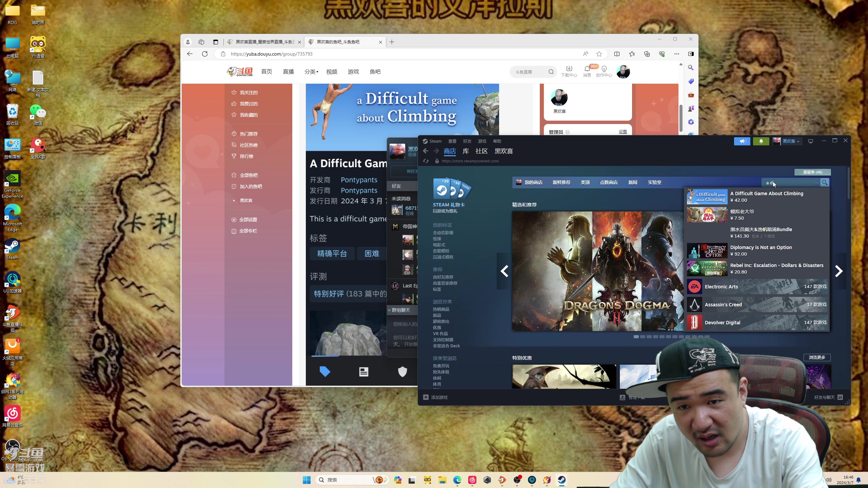This screenshot has height=488, width=868.
Task: Open 热门推荐 in Douyu sidebar
Action: [245, 134]
